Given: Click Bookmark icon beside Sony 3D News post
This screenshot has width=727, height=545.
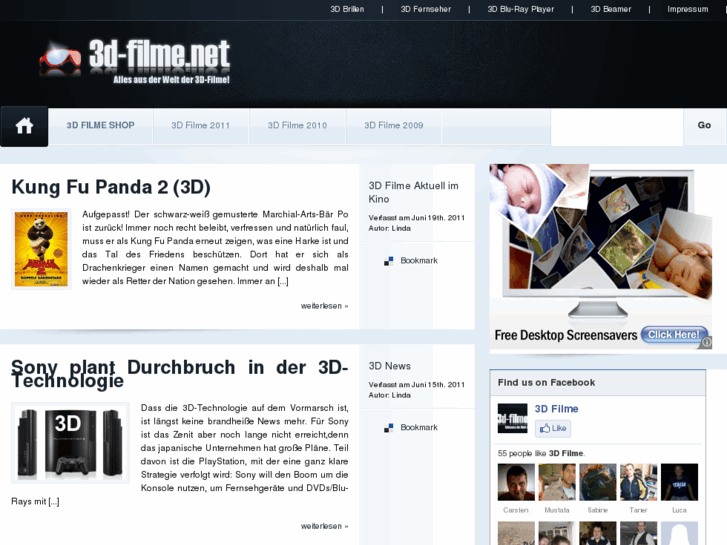Looking at the screenshot, I should (389, 428).
